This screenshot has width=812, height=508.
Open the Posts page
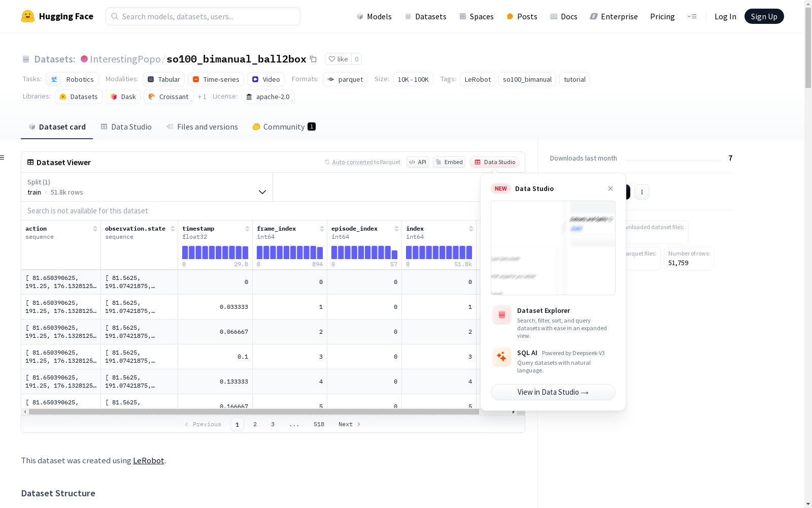click(522, 16)
